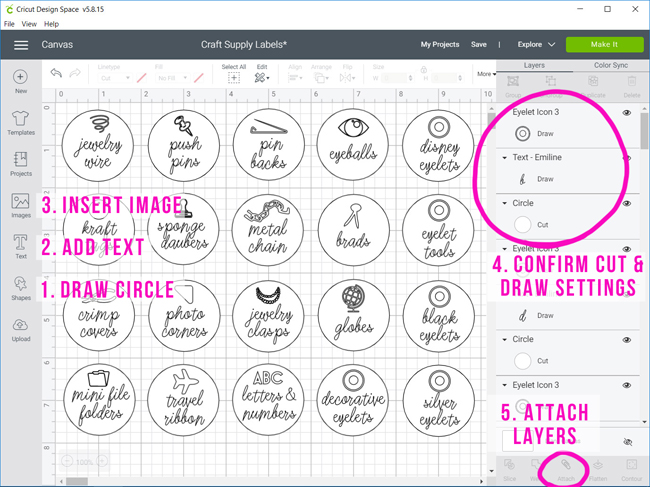Image resolution: width=650 pixels, height=487 pixels.
Task: Select the eyeballs label on canvas
Action: (353, 144)
